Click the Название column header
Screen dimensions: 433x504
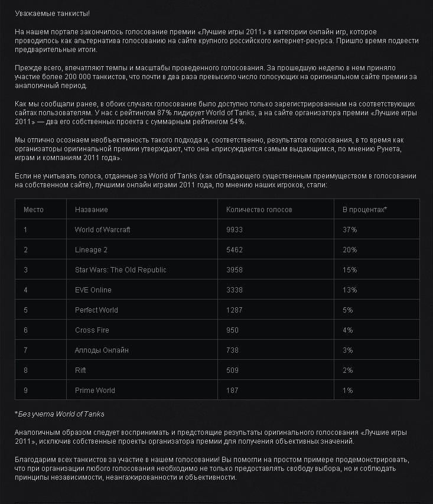(92, 210)
